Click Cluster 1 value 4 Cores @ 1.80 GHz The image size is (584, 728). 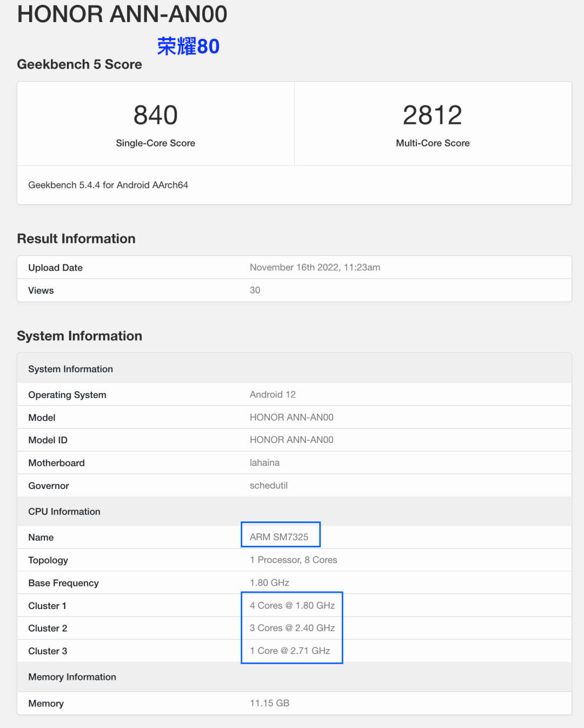click(x=292, y=605)
